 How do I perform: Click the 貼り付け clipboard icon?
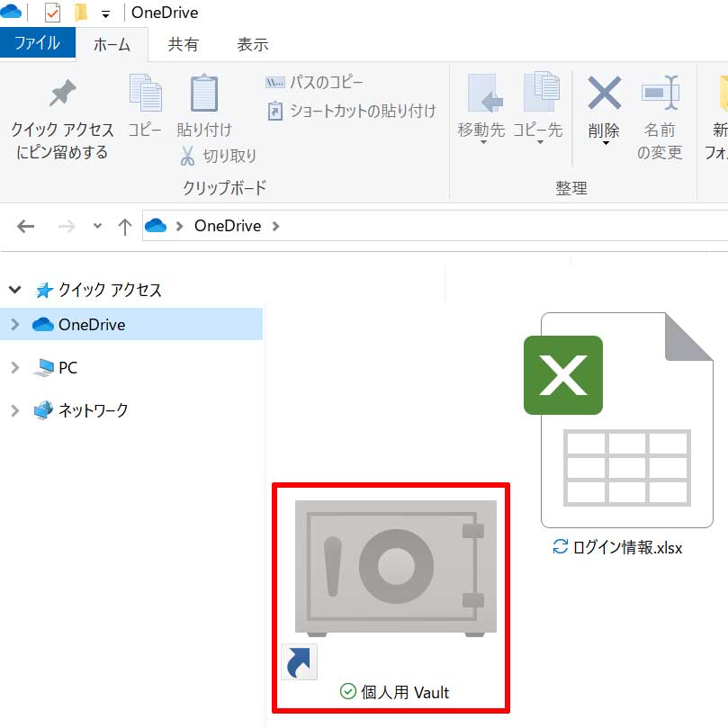[x=204, y=93]
